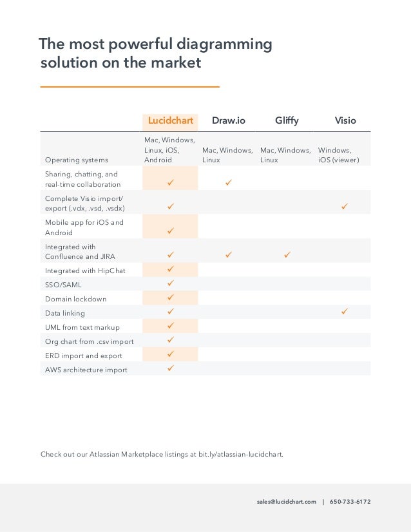Click the orange line under the title
The height and width of the screenshot is (532, 411).
coord(129,86)
